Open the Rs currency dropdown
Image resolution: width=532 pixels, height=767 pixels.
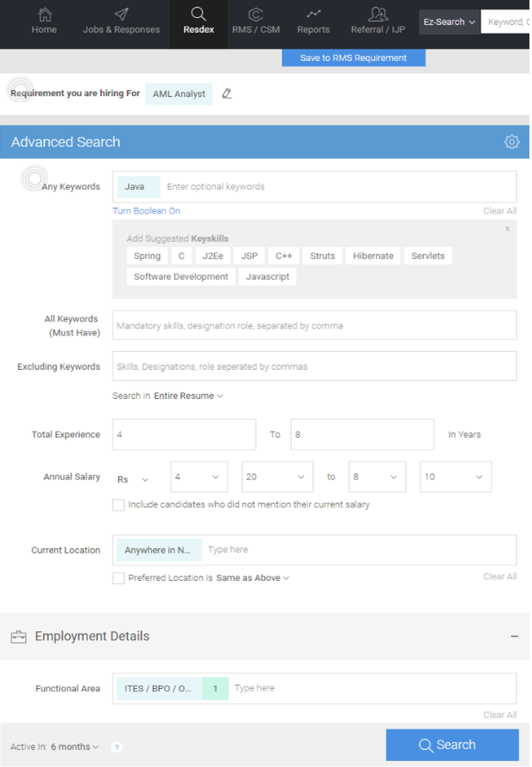coord(133,480)
